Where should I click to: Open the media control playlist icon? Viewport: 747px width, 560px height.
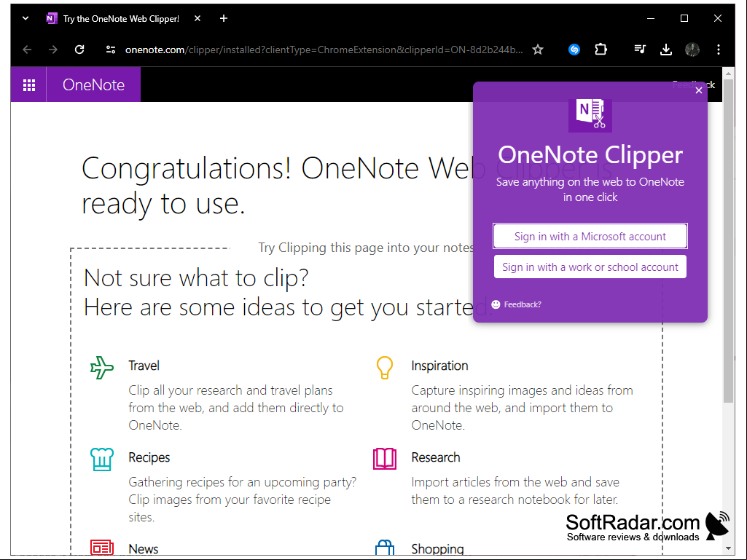640,49
